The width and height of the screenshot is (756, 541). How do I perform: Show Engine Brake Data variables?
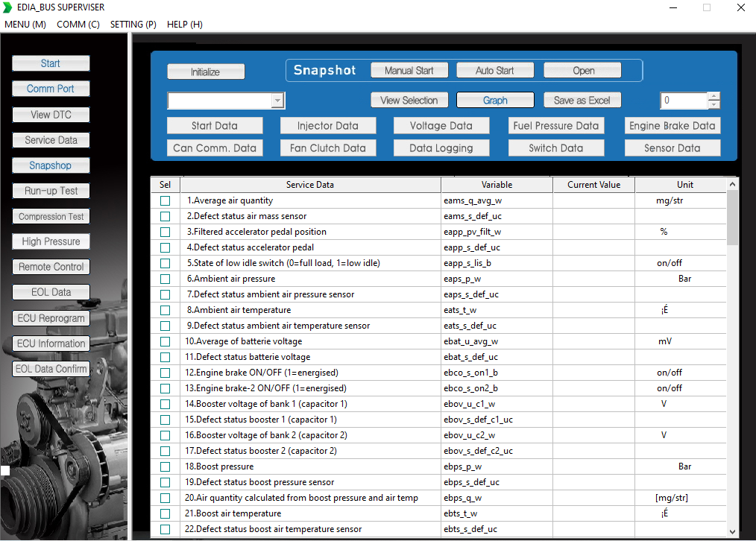tap(672, 126)
